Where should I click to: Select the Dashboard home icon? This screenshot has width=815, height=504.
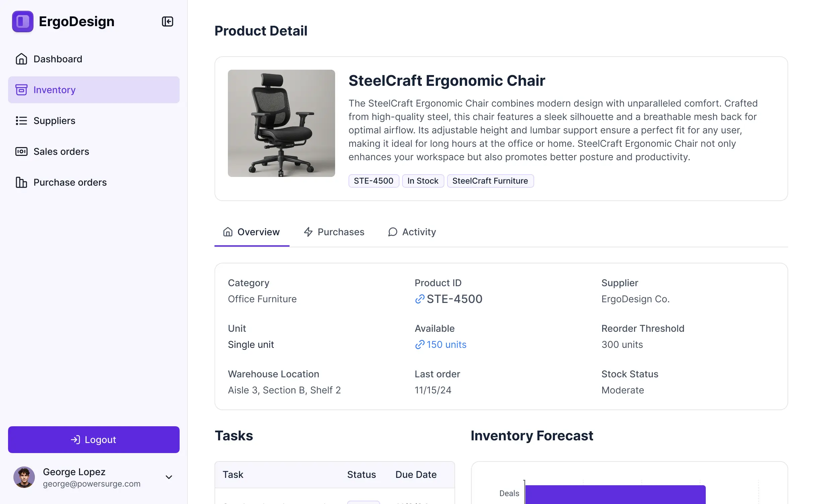point(21,59)
